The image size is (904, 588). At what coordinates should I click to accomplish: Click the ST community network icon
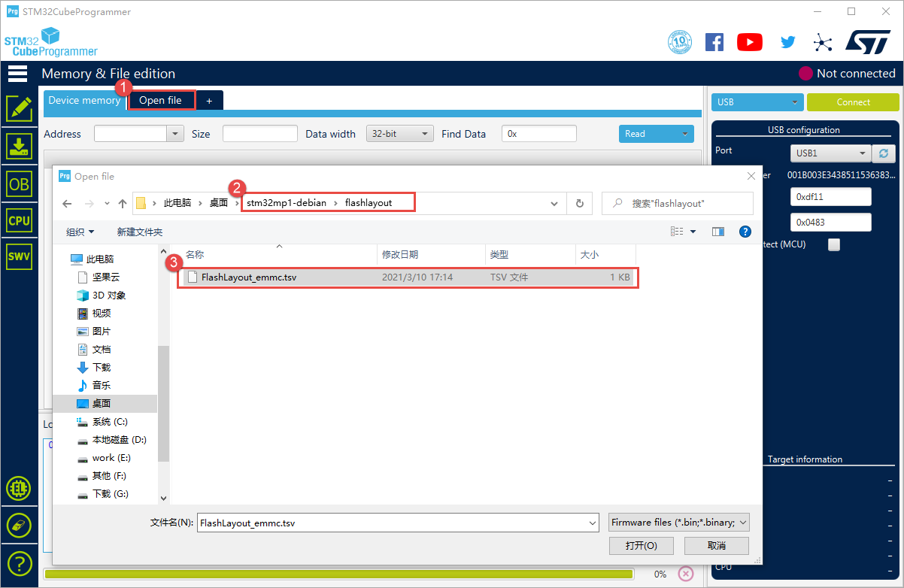[824, 42]
